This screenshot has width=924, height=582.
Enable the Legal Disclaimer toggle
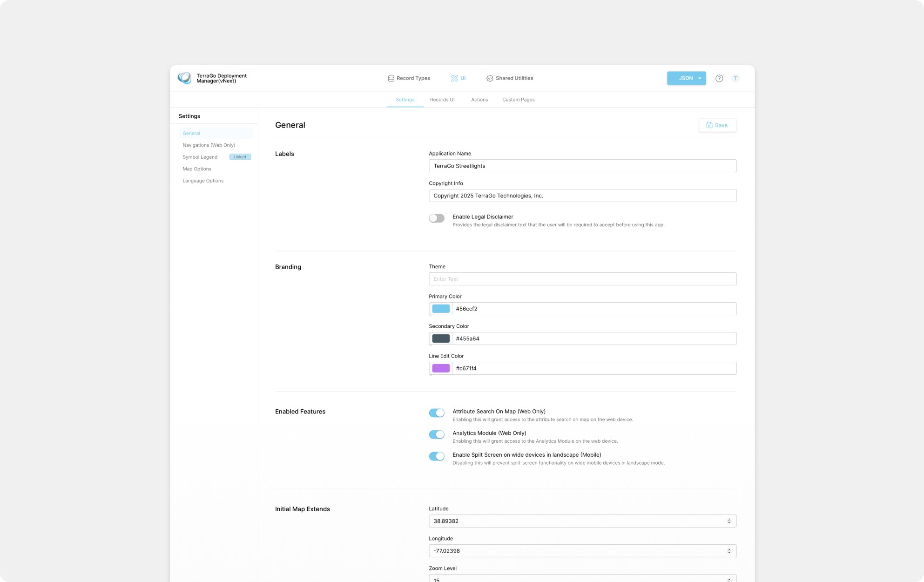pyautogui.click(x=437, y=218)
